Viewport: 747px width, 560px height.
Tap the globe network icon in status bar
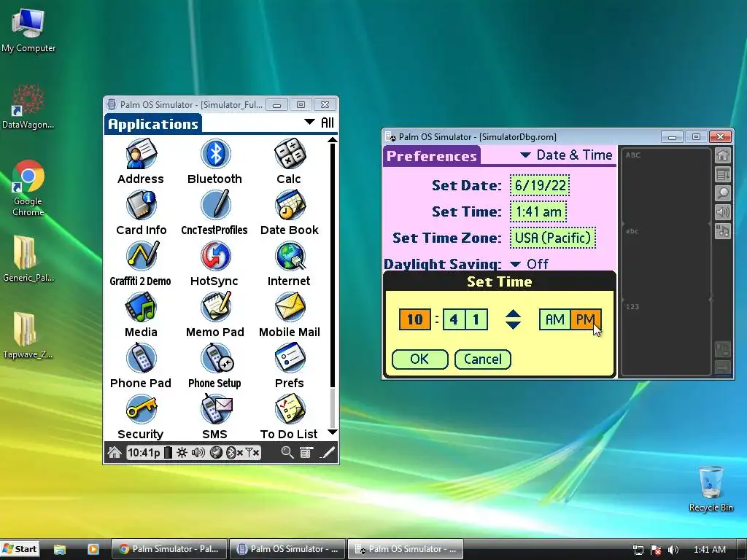coord(216,452)
